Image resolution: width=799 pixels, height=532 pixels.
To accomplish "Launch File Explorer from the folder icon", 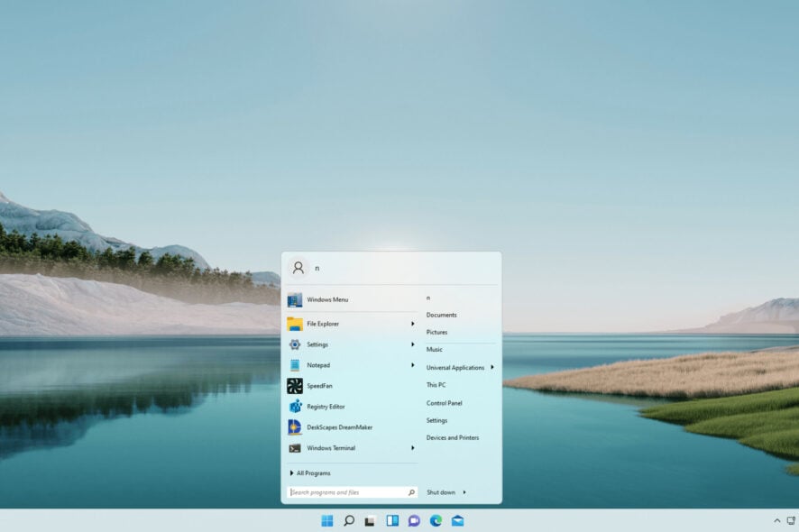I will coord(295,324).
